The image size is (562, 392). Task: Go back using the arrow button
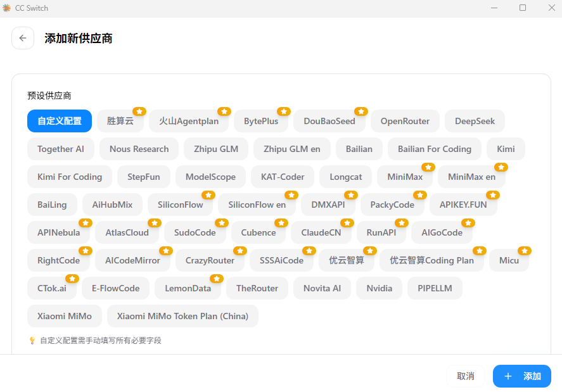pos(23,38)
